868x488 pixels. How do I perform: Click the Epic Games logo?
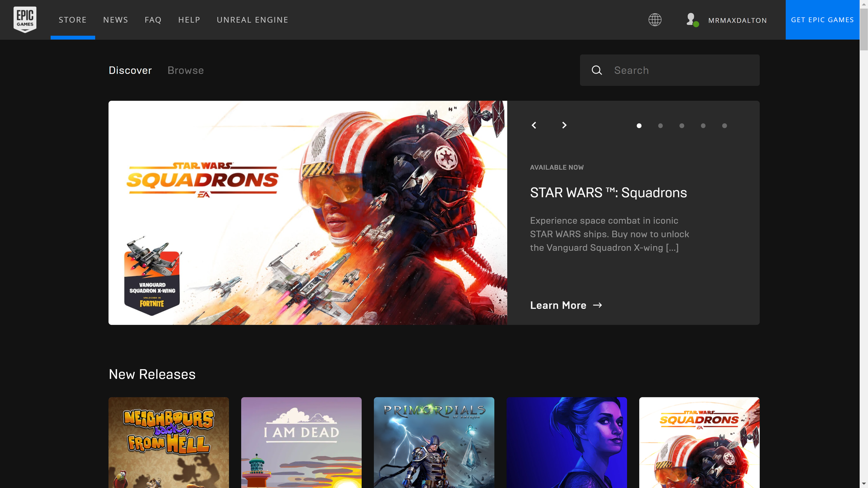[25, 19]
